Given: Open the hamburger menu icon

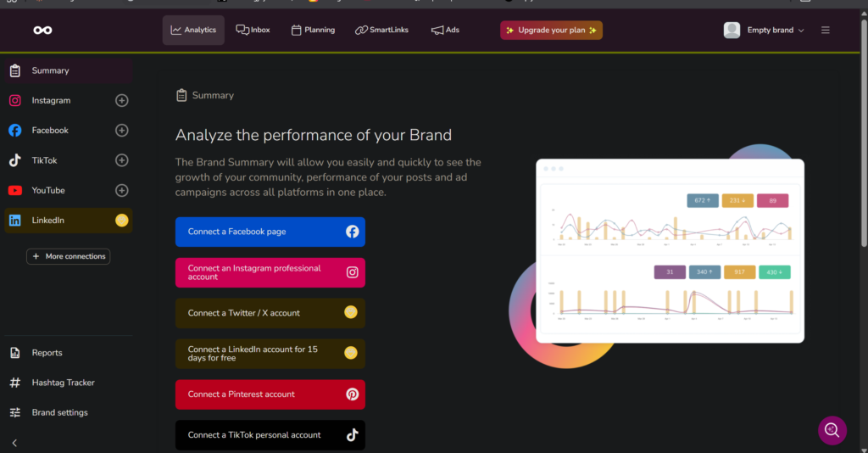Looking at the screenshot, I should pos(826,31).
